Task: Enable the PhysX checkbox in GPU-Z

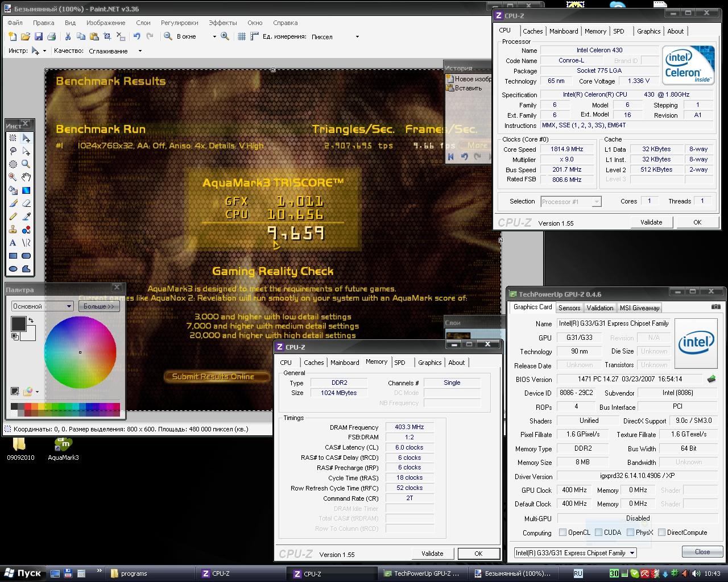Action: click(630, 533)
